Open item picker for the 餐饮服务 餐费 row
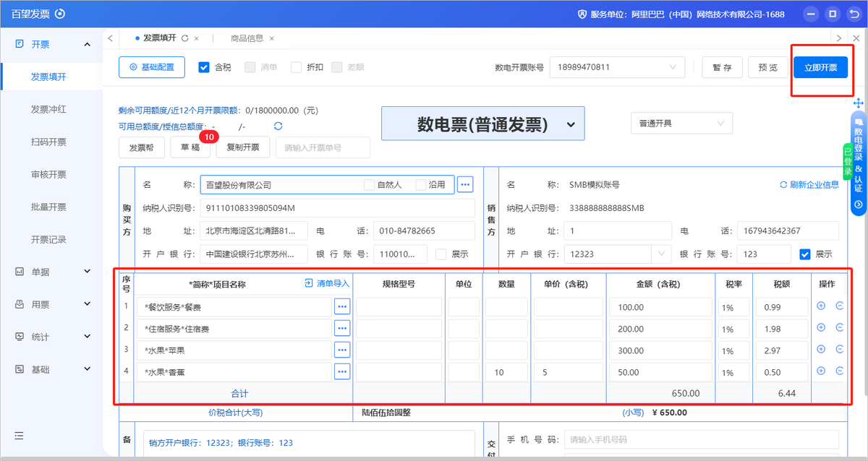Image resolution: width=868 pixels, height=461 pixels. pyautogui.click(x=342, y=307)
